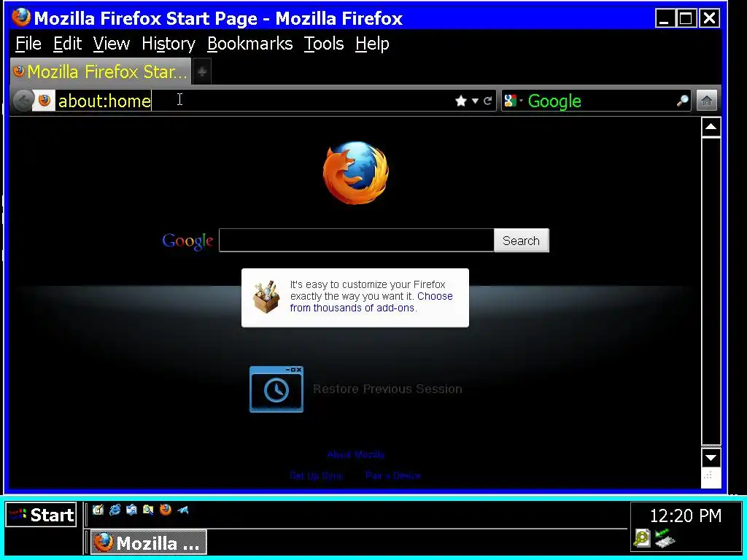Click the Search button on start page
Viewport: 747px width, 560px height.
[x=521, y=241]
